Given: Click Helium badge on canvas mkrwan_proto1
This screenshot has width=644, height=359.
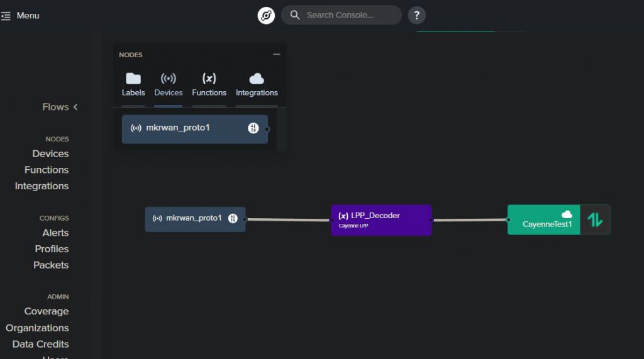Looking at the screenshot, I should 233,219.
